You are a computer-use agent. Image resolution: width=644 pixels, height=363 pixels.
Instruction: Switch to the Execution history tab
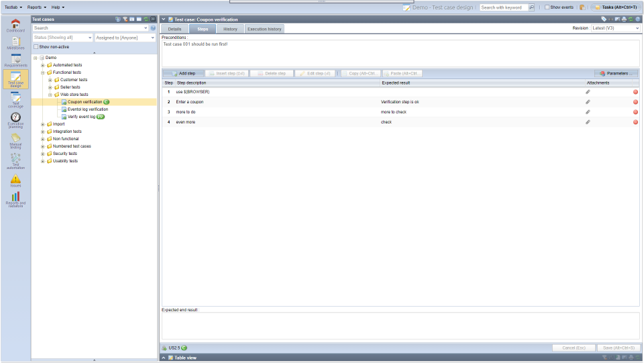coord(264,29)
